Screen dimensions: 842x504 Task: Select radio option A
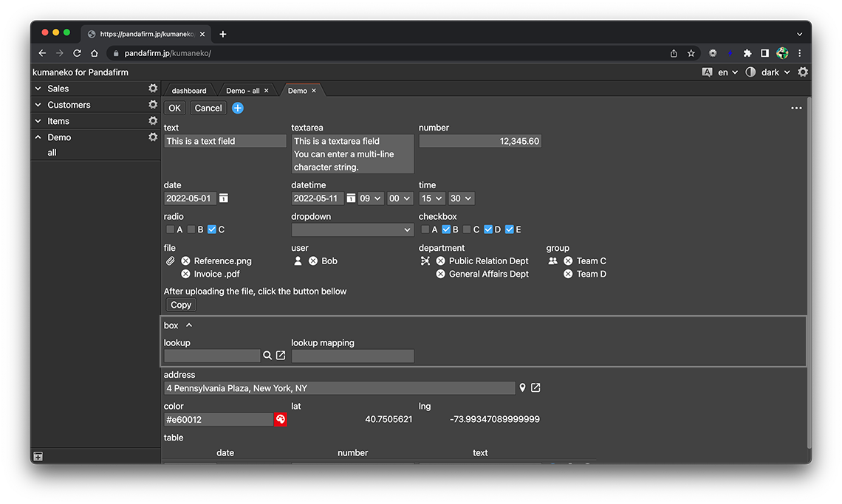click(x=171, y=230)
